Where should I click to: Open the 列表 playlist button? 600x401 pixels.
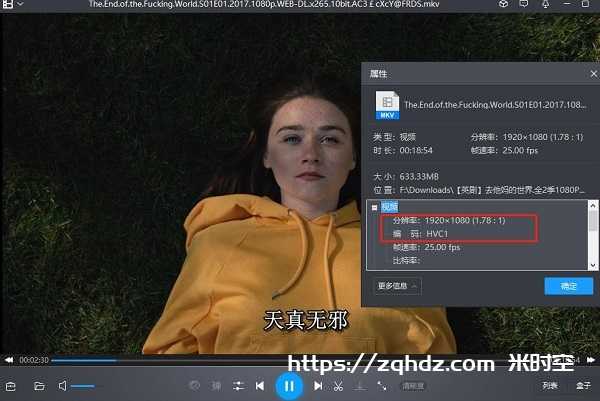coord(550,386)
